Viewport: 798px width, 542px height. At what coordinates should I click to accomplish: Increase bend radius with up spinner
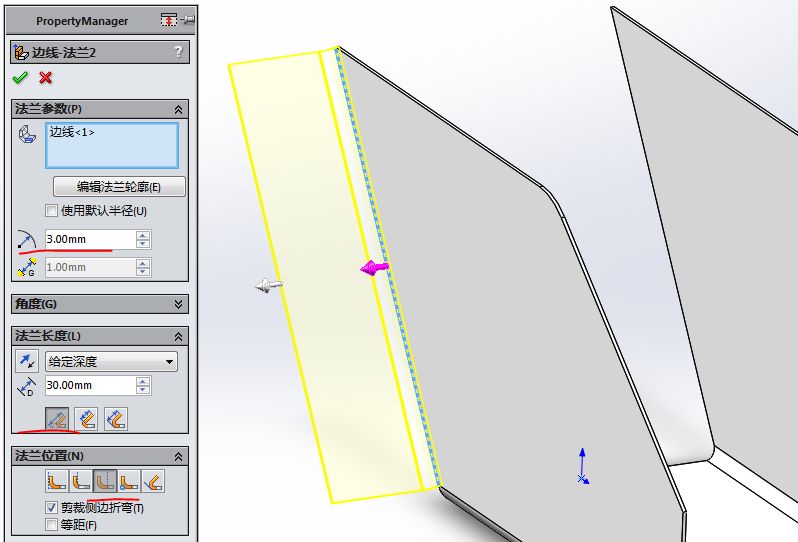tap(143, 235)
